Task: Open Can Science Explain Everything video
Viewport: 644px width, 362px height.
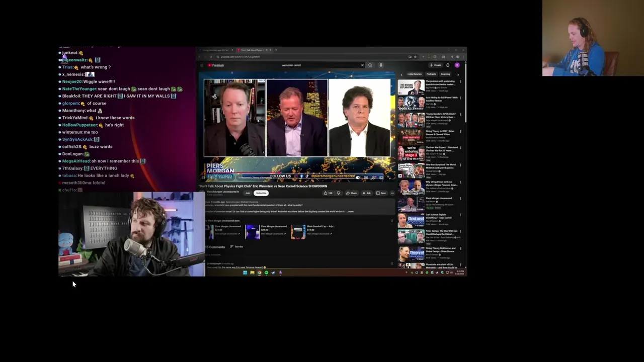Action: pyautogui.click(x=411, y=220)
